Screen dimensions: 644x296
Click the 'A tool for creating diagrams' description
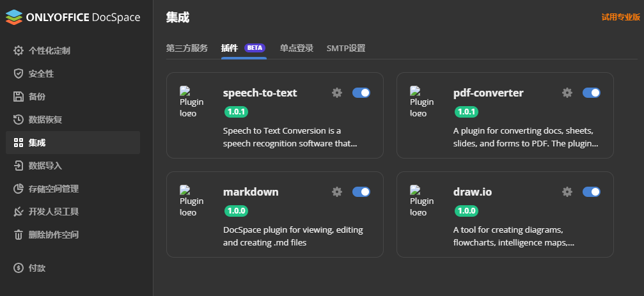pyautogui.click(x=514, y=236)
